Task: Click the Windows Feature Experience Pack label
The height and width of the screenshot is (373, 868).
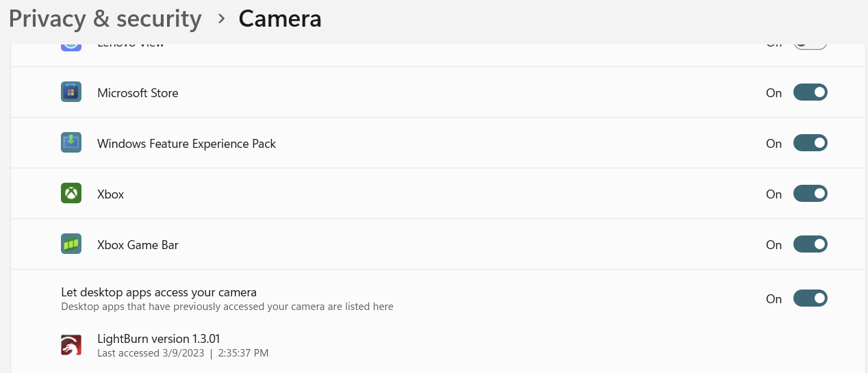Action: 187,144
